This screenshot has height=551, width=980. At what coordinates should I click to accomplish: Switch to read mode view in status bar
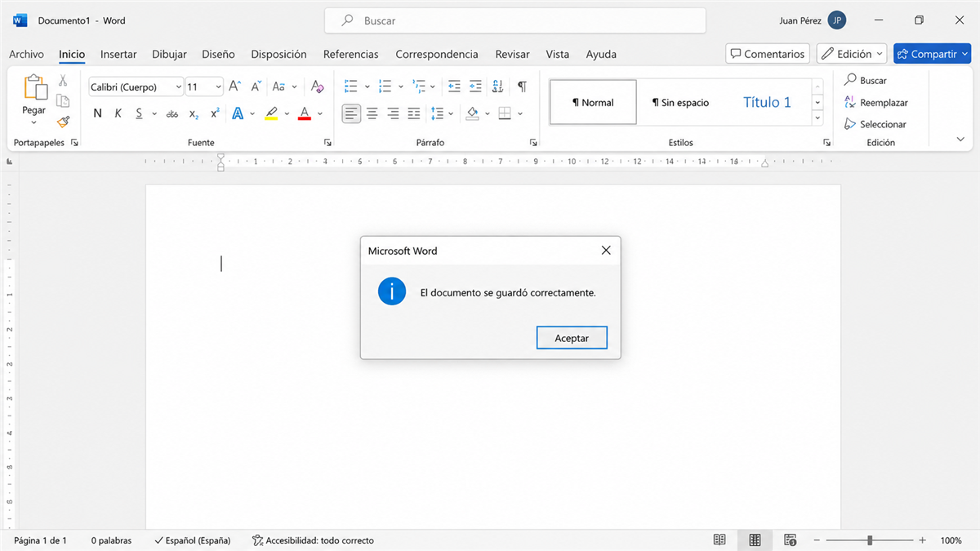[719, 540]
